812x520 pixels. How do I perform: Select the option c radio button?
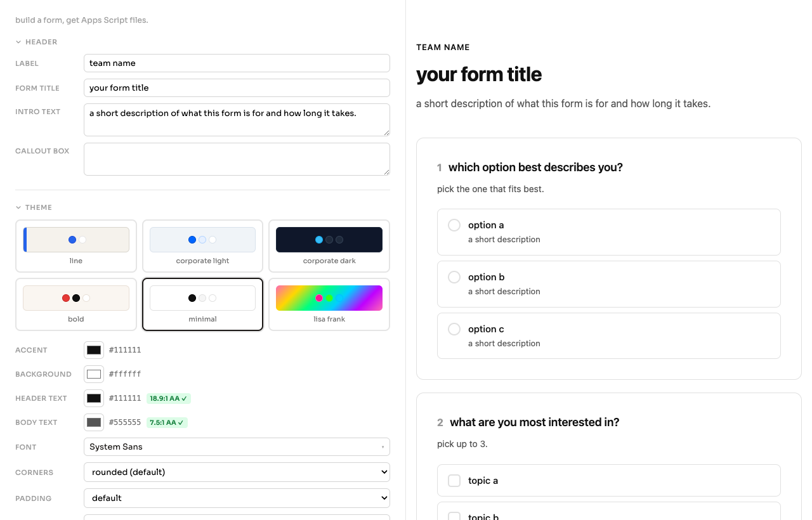[x=454, y=329]
